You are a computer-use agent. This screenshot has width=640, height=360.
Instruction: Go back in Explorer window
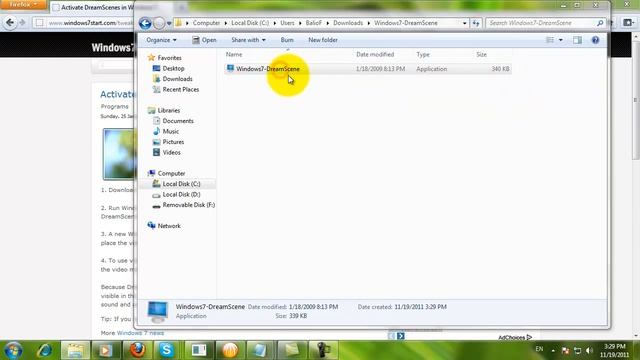pyautogui.click(x=145, y=23)
